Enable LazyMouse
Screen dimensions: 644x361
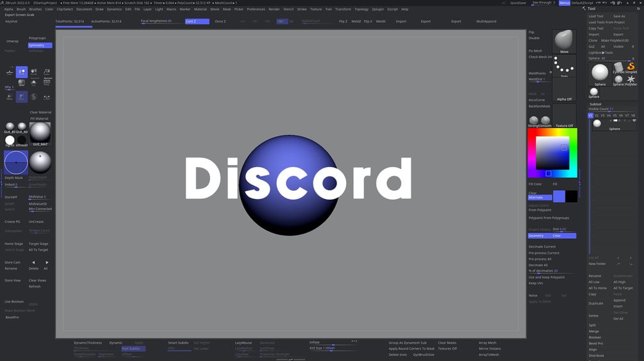244,342
